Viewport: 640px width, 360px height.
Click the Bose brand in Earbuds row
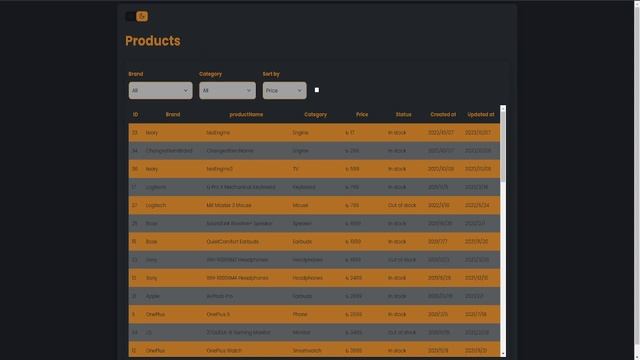pyautogui.click(x=151, y=242)
